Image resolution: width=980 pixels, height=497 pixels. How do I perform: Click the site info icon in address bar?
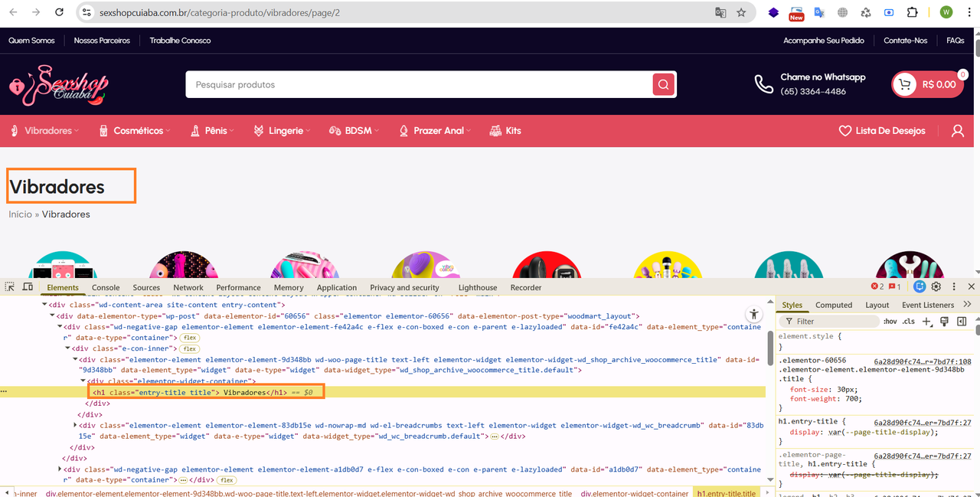87,12
